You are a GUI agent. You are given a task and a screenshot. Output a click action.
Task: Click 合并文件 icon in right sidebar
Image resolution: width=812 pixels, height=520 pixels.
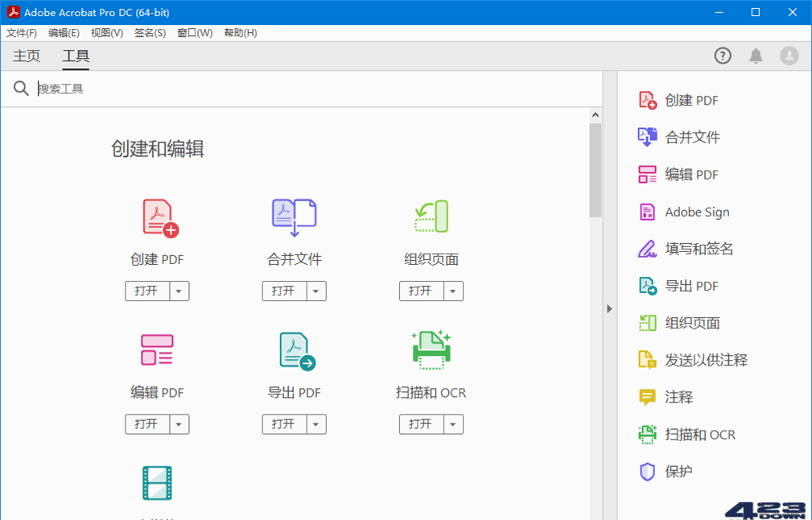coord(647,138)
